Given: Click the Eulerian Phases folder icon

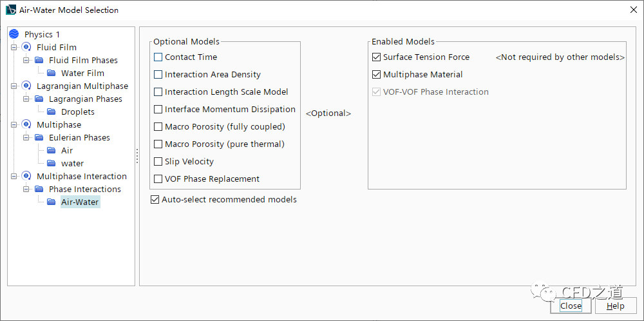Looking at the screenshot, I should pyautogui.click(x=39, y=137).
